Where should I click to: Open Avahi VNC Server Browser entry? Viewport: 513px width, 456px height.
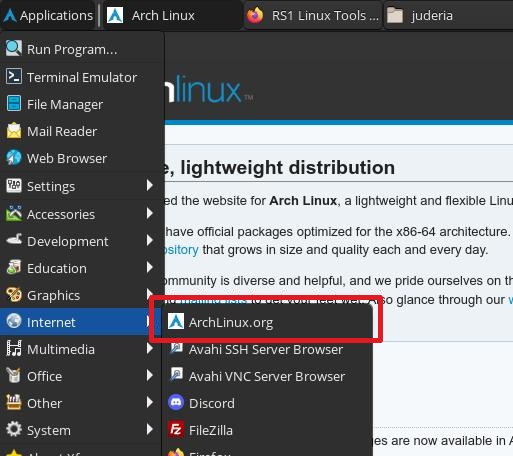[x=267, y=376]
